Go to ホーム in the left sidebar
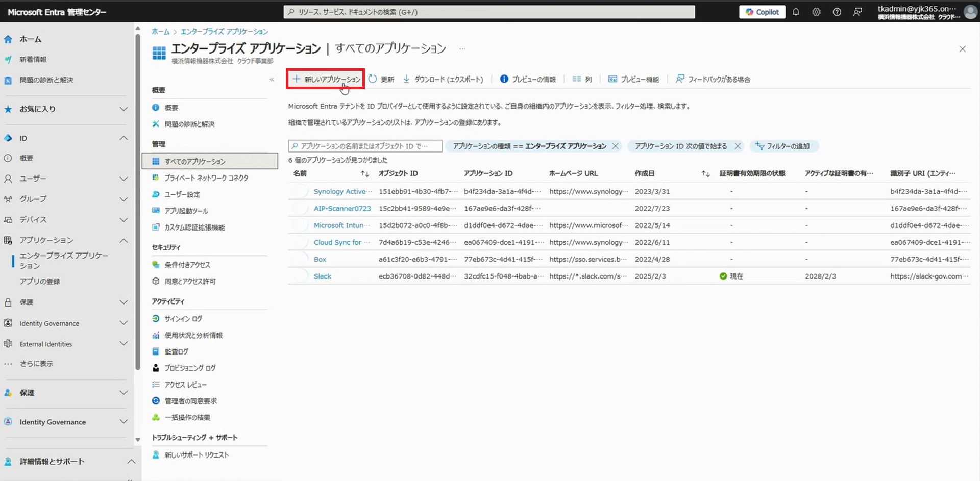 pyautogui.click(x=31, y=39)
